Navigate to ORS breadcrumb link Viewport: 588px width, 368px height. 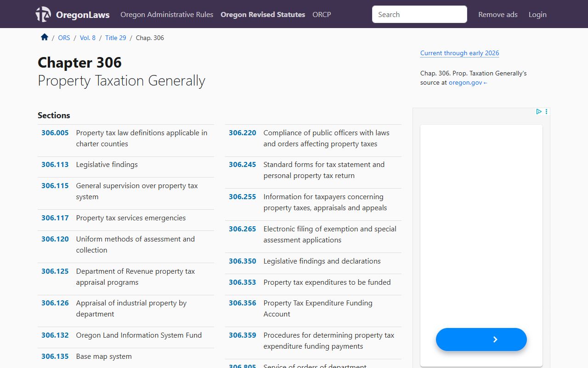pyautogui.click(x=64, y=38)
